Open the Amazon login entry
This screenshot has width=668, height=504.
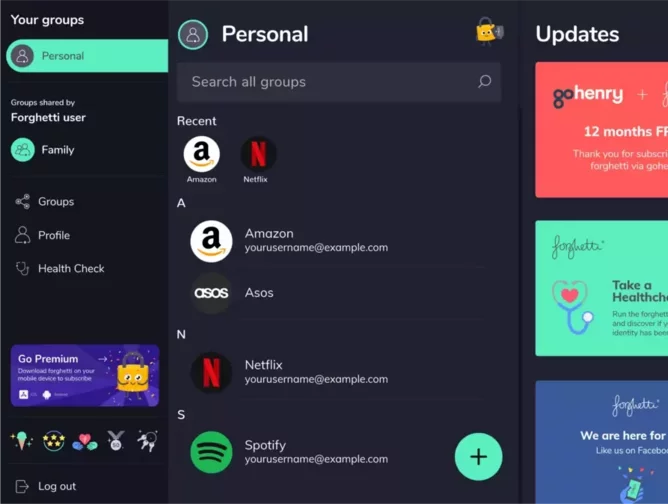[x=337, y=241]
